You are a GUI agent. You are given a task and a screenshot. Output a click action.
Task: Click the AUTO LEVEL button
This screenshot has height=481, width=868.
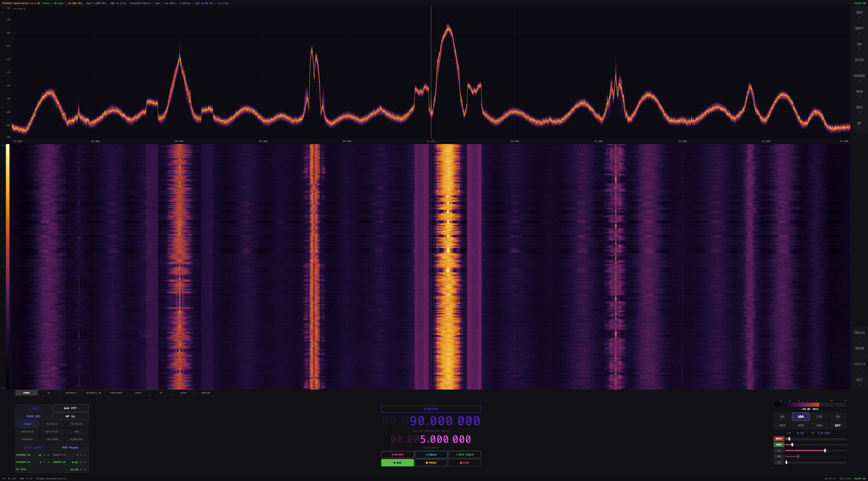33,447
